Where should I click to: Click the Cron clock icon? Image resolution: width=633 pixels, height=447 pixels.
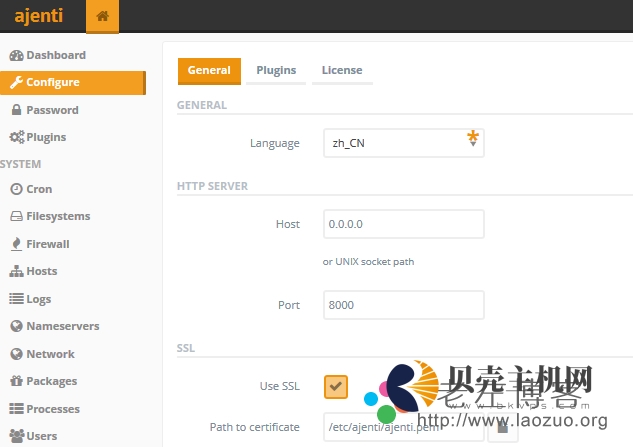click(17, 189)
